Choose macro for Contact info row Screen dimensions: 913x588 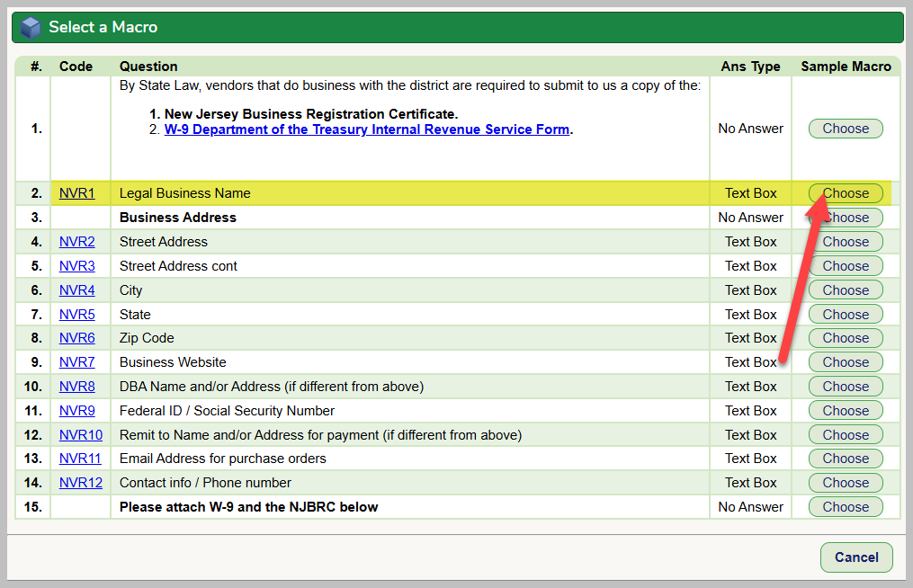(846, 483)
